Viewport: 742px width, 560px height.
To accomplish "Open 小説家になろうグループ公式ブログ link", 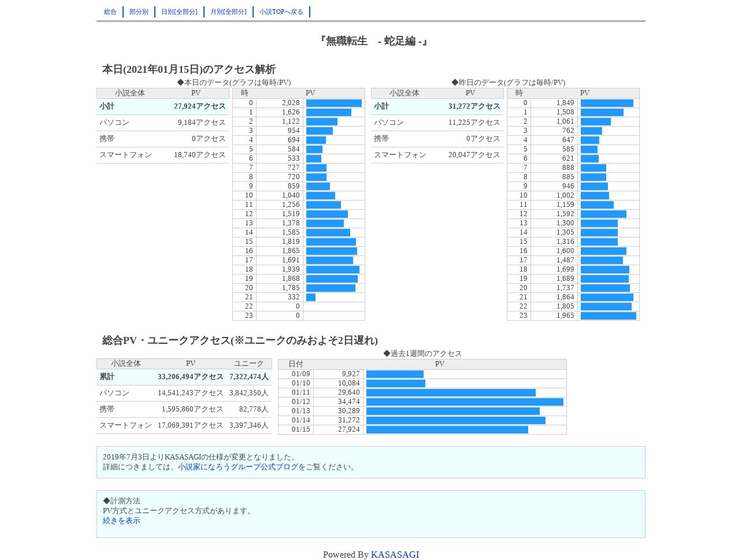I will click(x=238, y=467).
